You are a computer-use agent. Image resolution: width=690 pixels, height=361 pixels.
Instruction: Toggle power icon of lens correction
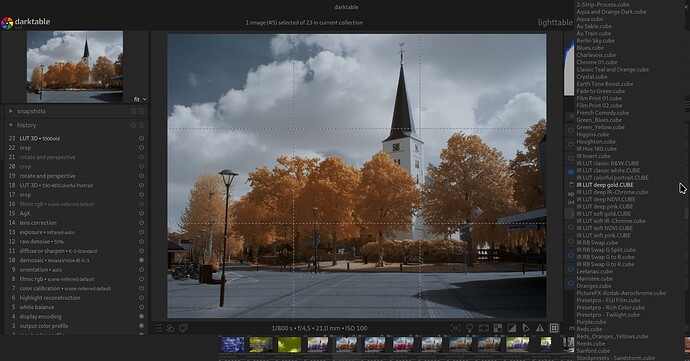pyautogui.click(x=141, y=223)
